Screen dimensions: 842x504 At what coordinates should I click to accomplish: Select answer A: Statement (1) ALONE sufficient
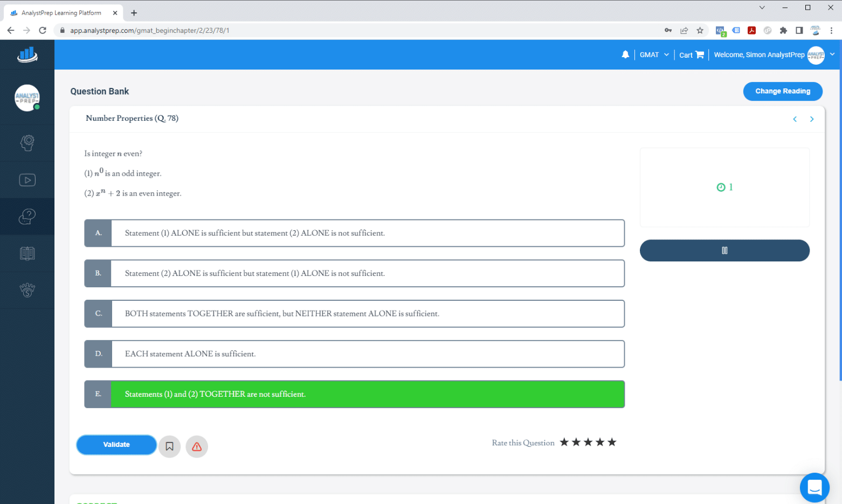coord(354,233)
